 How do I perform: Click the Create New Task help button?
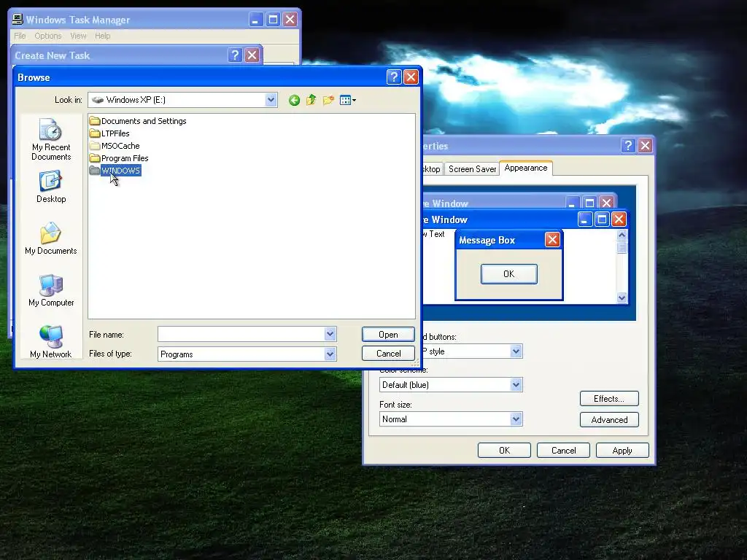pyautogui.click(x=234, y=55)
